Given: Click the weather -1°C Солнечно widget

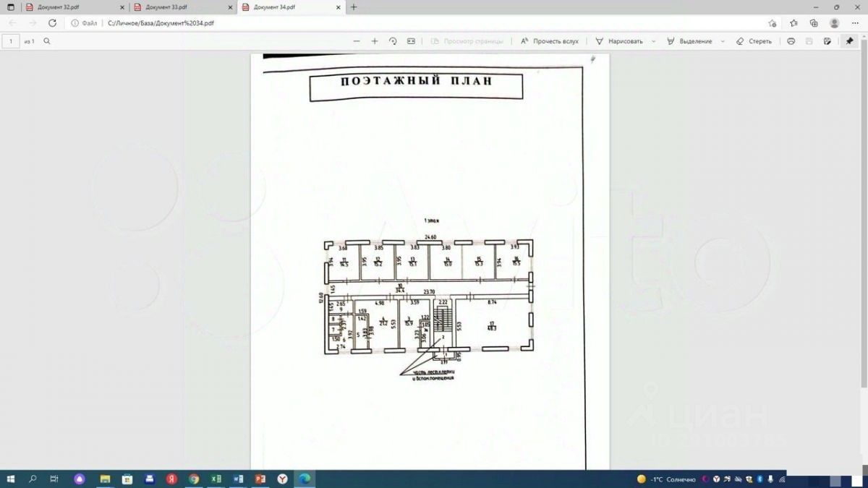Looking at the screenshot, I should (x=666, y=479).
